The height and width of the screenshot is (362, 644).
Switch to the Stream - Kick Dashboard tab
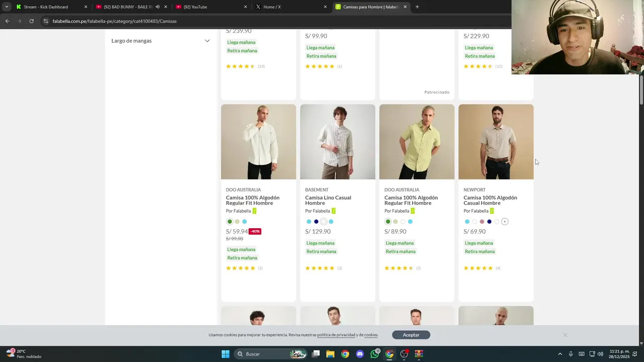click(51, 7)
